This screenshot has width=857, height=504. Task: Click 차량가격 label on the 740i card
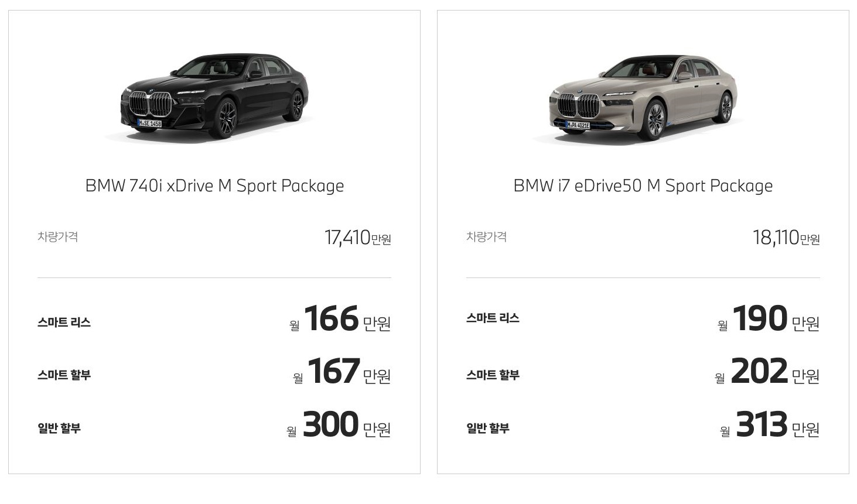pos(58,237)
